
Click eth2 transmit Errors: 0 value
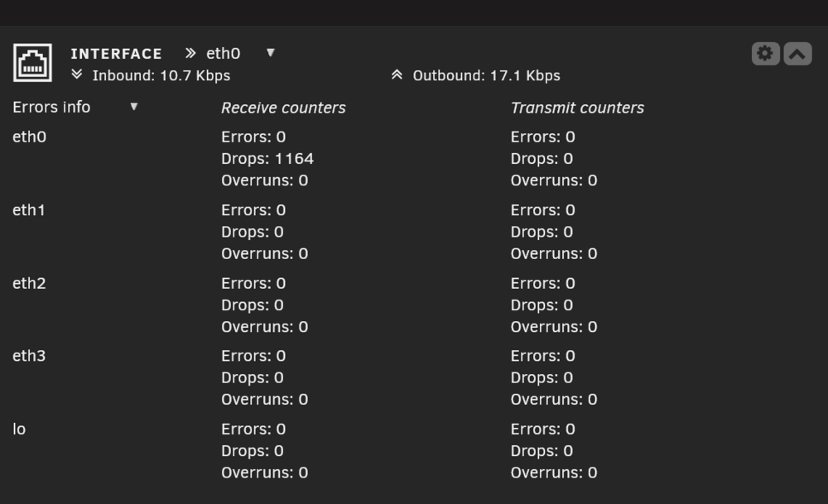tap(543, 283)
